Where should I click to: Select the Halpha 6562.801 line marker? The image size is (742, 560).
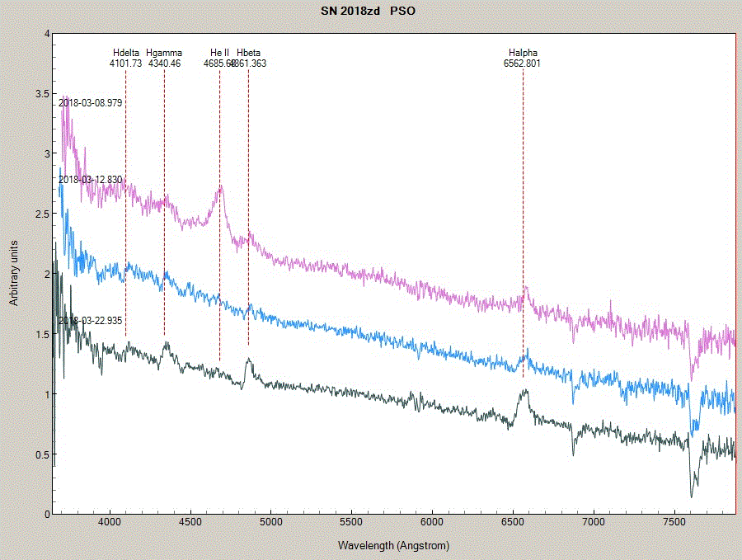pyautogui.click(x=522, y=58)
